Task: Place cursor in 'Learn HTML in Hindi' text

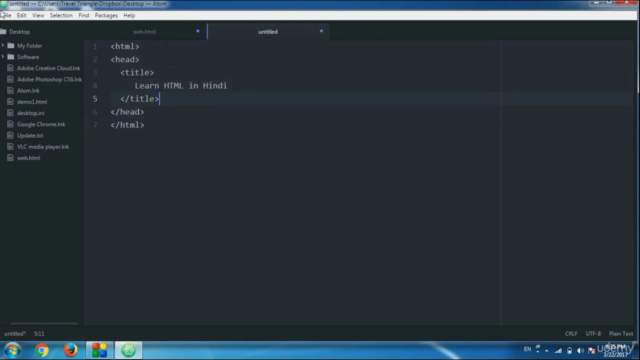Action: [x=181, y=86]
